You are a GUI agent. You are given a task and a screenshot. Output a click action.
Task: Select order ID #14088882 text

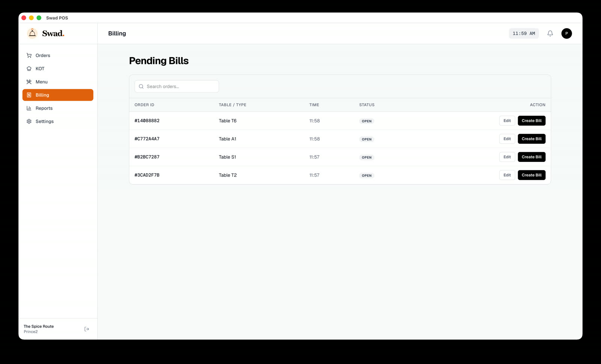[x=147, y=121]
